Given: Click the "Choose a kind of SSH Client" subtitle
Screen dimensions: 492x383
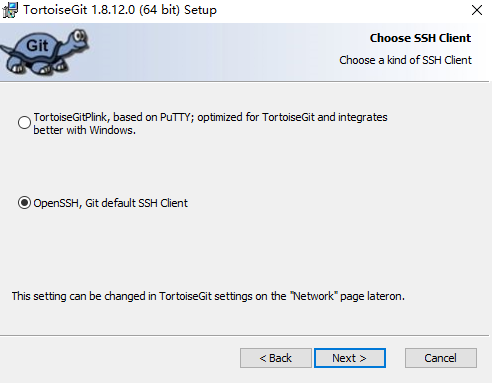Looking at the screenshot, I should [x=405, y=60].
